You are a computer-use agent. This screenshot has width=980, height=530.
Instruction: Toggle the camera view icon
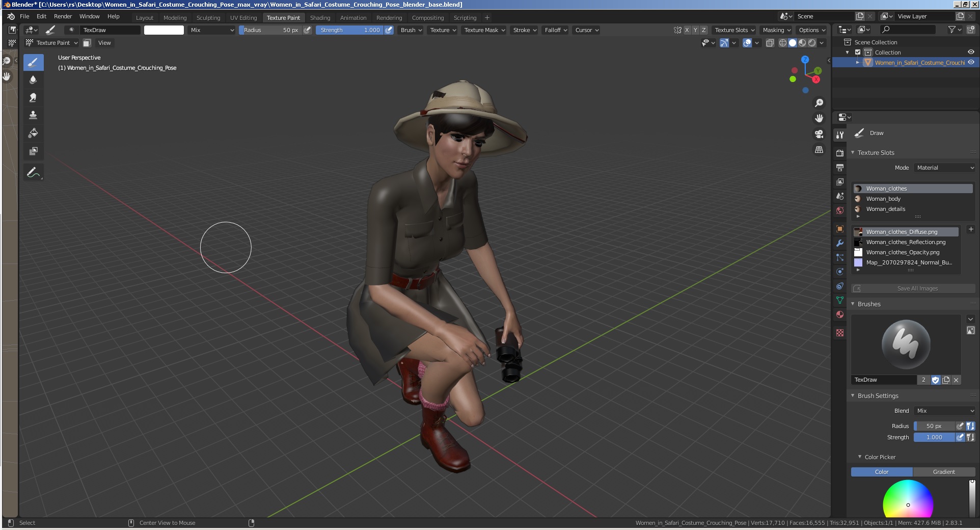(819, 134)
